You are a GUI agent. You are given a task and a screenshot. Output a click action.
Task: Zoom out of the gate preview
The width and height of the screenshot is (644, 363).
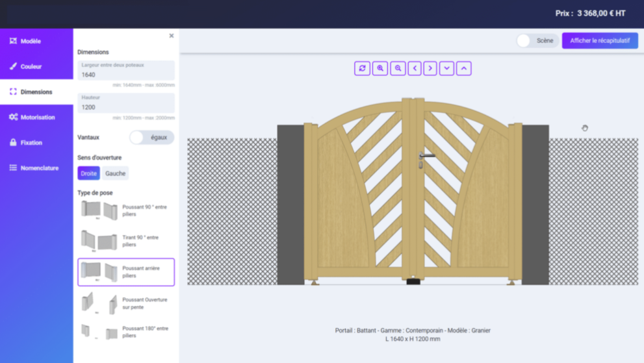[398, 69]
